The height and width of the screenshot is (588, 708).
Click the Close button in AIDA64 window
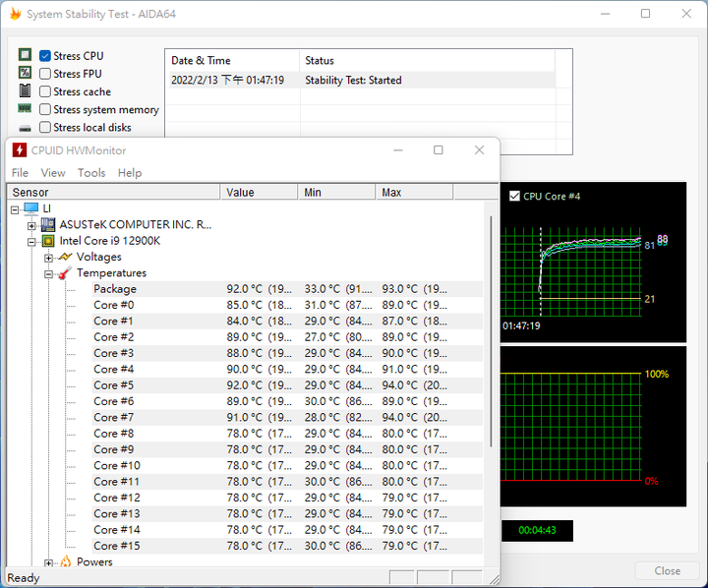pyautogui.click(x=667, y=571)
